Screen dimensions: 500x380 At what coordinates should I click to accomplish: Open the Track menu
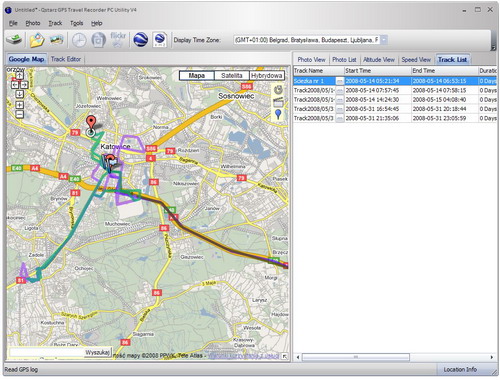(x=55, y=23)
